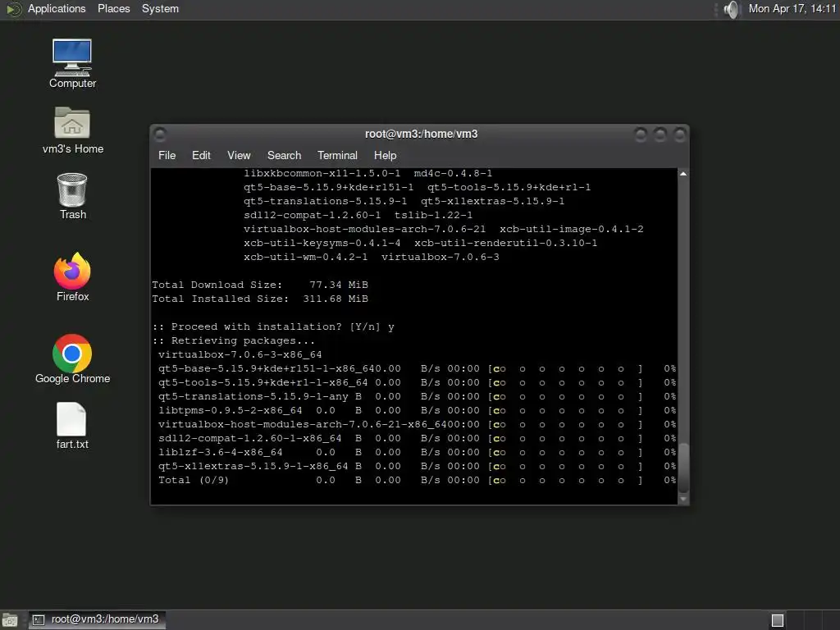840x630 pixels.
Task: Click the terminal scrollbar down arrow
Action: 683,499
